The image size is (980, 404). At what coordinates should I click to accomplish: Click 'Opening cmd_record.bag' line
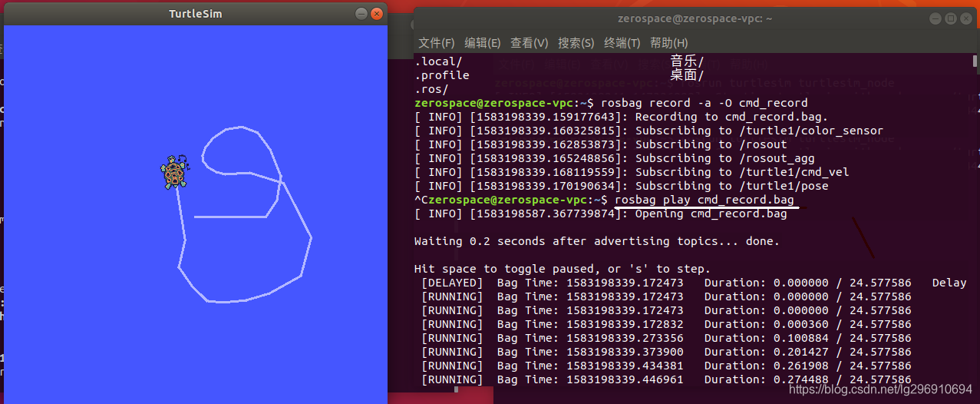click(601, 214)
